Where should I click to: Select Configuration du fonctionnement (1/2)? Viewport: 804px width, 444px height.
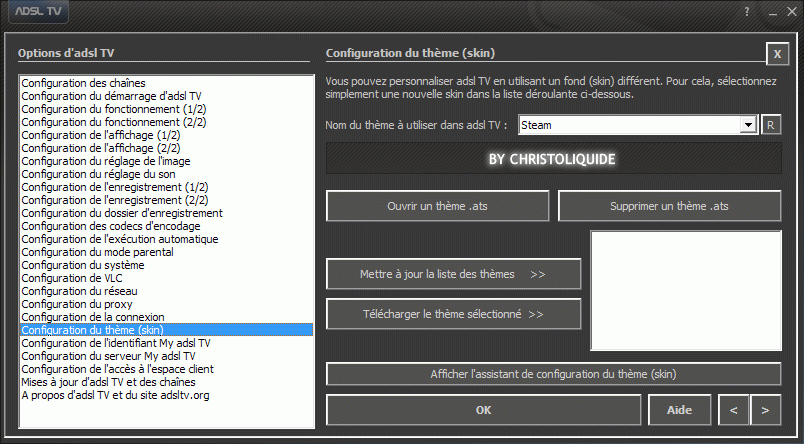(166, 109)
